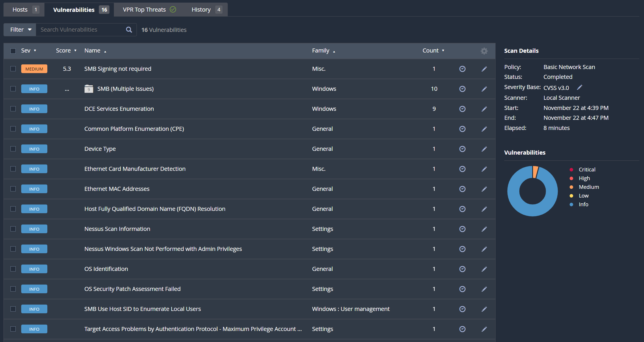
Task: Open the table column settings gear
Action: (x=484, y=51)
